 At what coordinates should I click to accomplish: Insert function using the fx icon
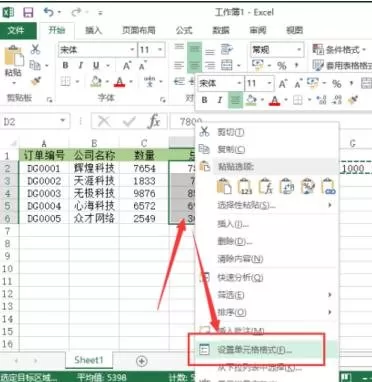coord(154,122)
